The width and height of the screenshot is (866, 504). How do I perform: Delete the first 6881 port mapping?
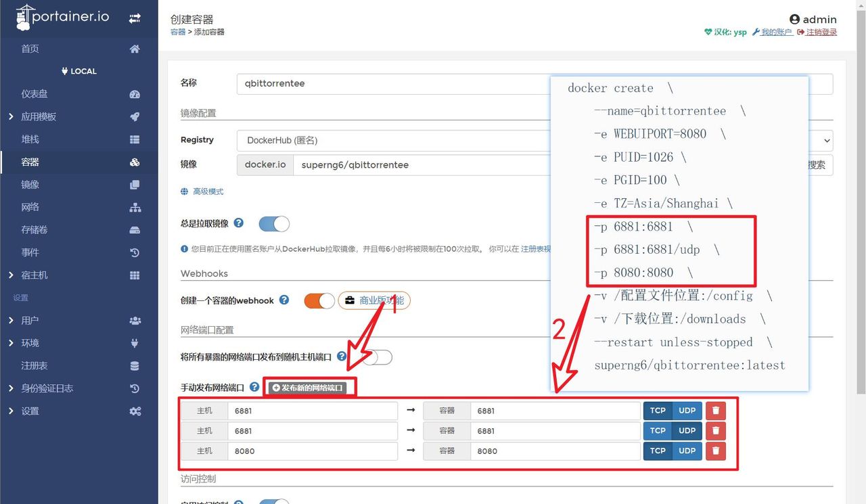click(716, 411)
